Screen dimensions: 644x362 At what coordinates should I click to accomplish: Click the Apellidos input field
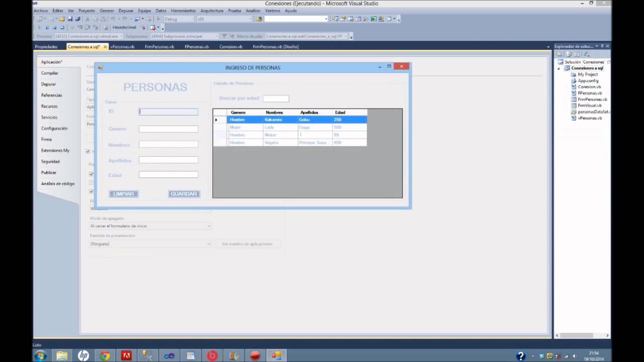point(169,160)
